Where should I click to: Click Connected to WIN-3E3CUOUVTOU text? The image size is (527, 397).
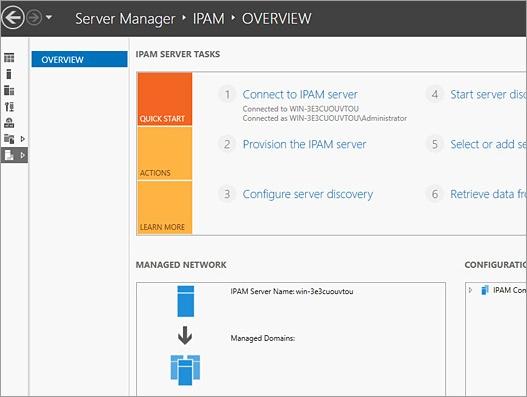pyautogui.click(x=300, y=109)
